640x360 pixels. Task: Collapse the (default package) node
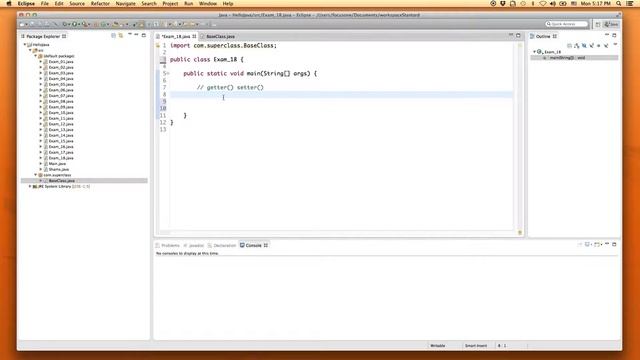click(36, 56)
